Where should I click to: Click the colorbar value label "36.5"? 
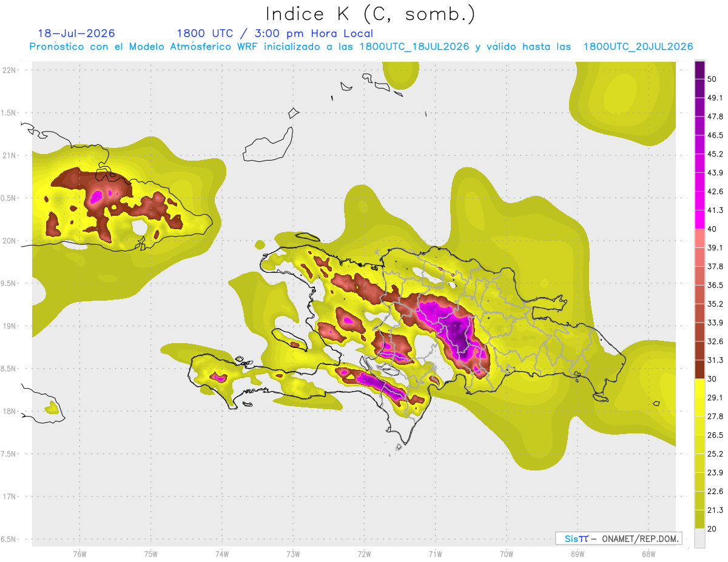click(715, 285)
